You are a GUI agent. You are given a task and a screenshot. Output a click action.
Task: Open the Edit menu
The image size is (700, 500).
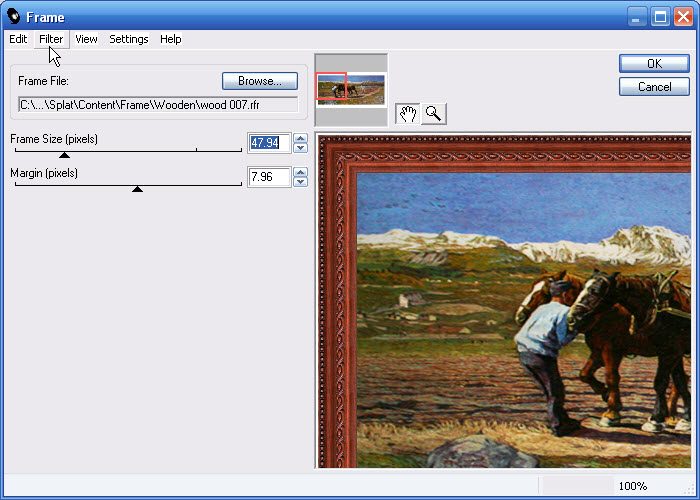[18, 39]
